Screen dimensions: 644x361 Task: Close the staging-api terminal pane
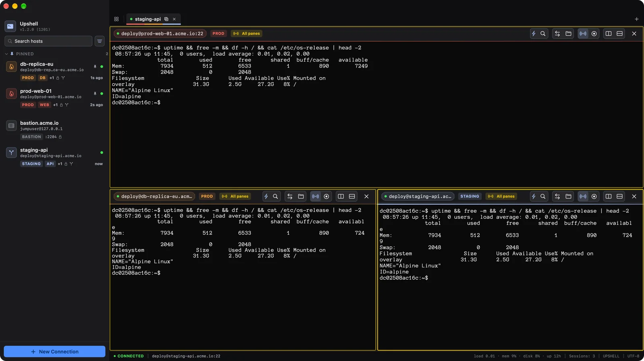pos(634,197)
